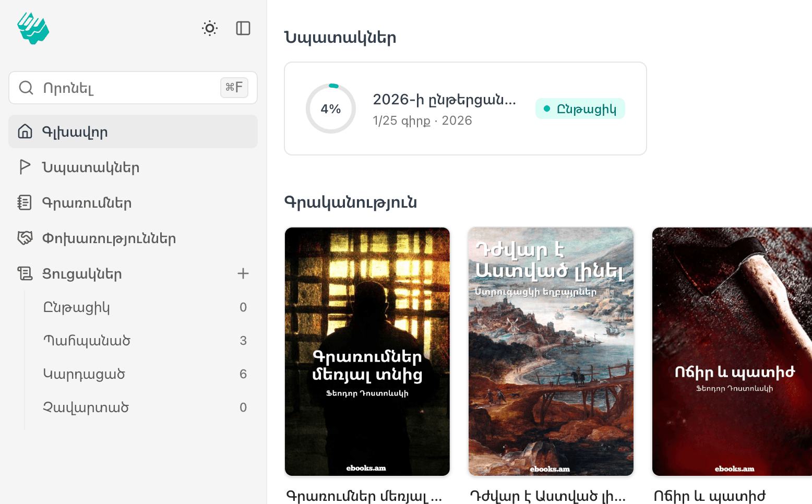This screenshot has height=504, width=812.
Task: Click Դժվար է Աստված լի... title link
Action: (x=548, y=496)
